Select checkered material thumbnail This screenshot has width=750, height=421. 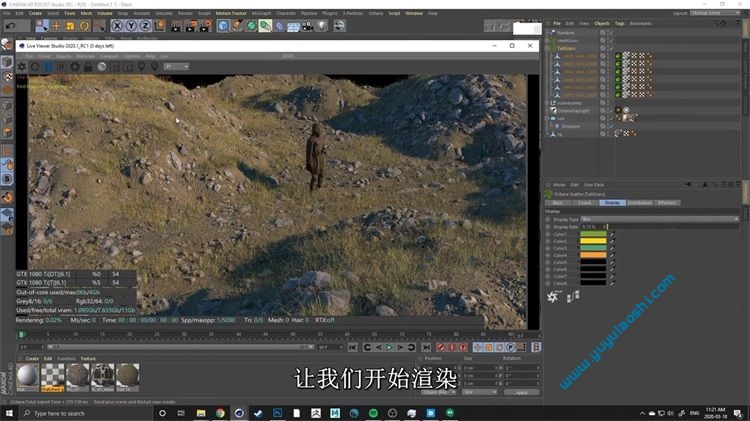(x=53, y=377)
